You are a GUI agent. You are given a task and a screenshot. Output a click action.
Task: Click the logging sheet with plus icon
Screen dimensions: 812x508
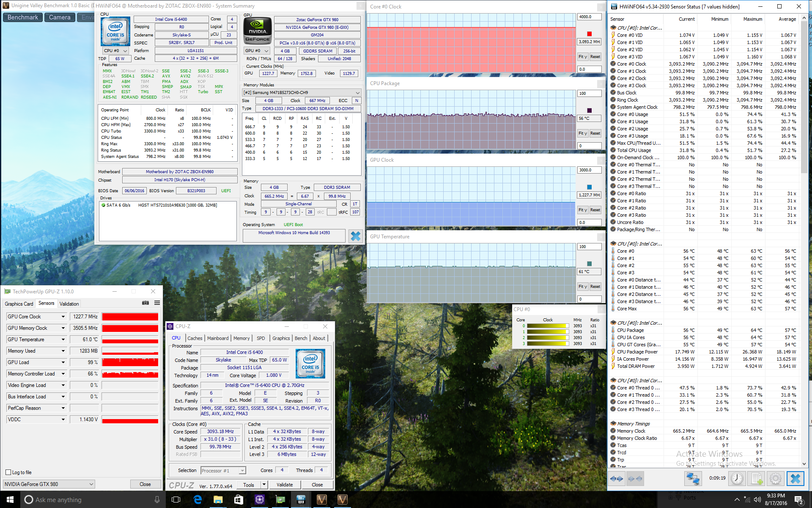click(x=756, y=478)
